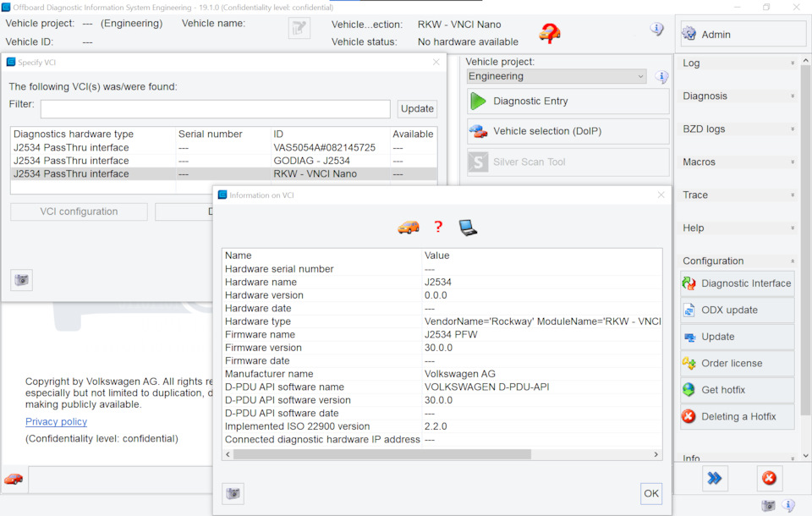Viewport: 812px width, 516px height.
Task: Select RKW - VNCI Nano row
Action: pyautogui.click(x=223, y=174)
